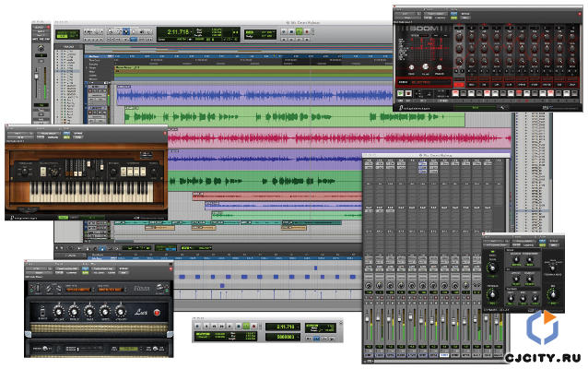Select the highlighted blue Grabber tool in Edit toolbar
This screenshot has height=369, width=588.
[x=126, y=31]
